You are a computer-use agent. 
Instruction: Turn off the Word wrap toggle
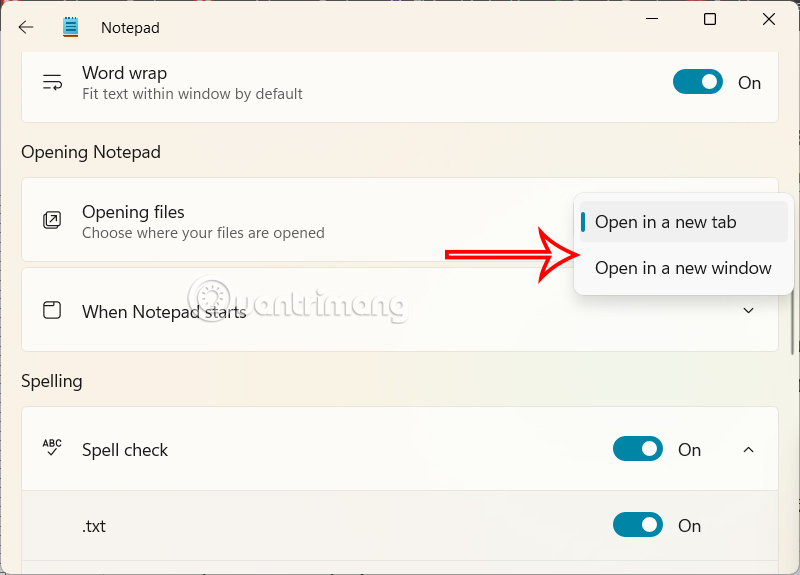pos(697,82)
